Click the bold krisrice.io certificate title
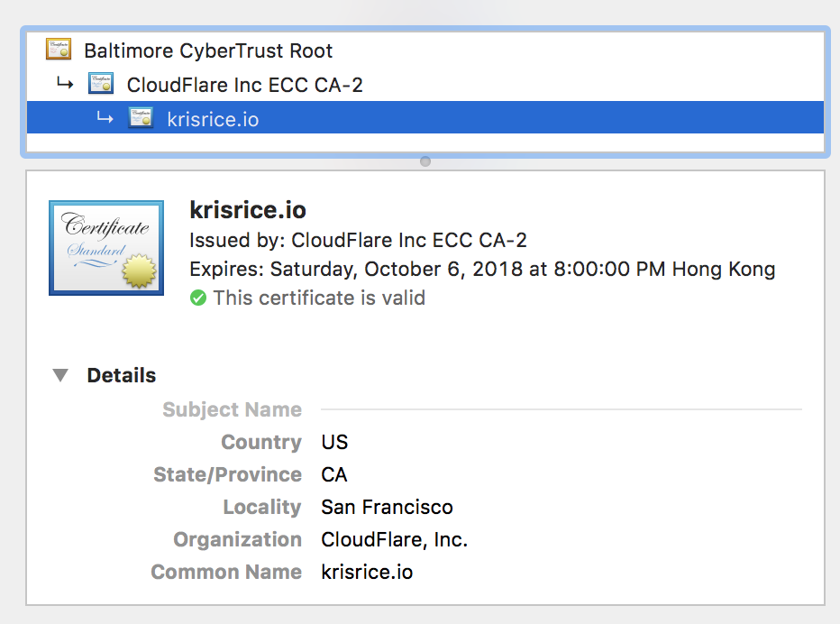 pos(248,209)
